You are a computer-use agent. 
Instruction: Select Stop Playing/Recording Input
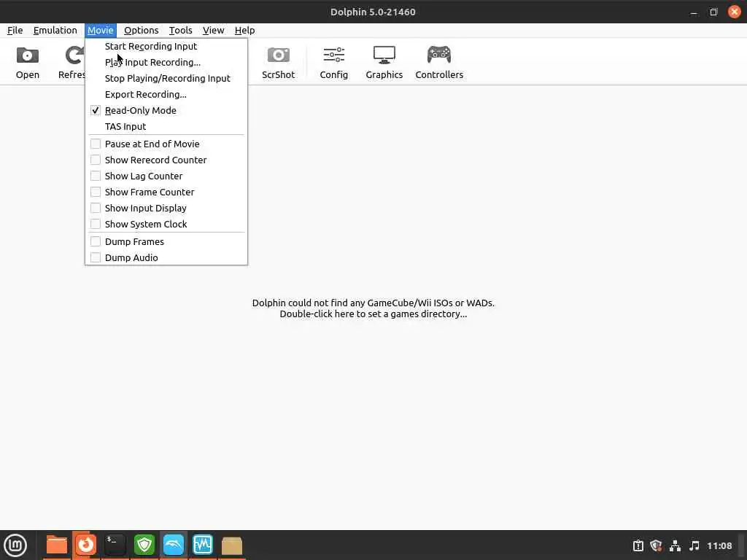166,79
